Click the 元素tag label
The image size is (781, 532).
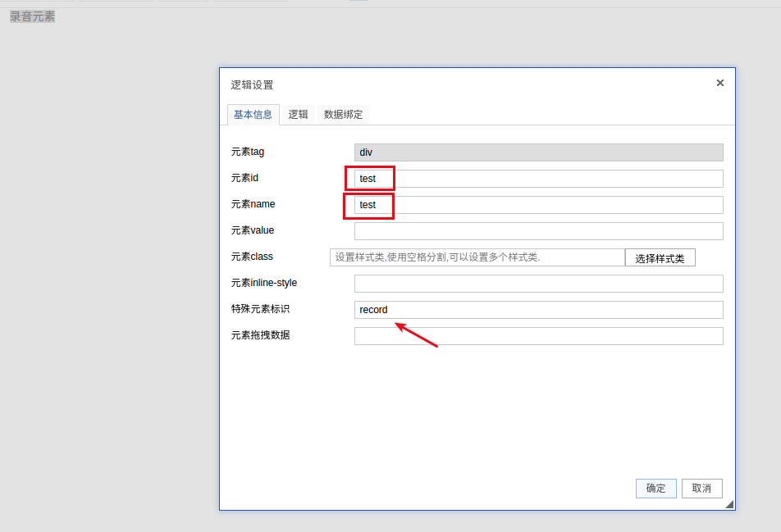point(248,152)
